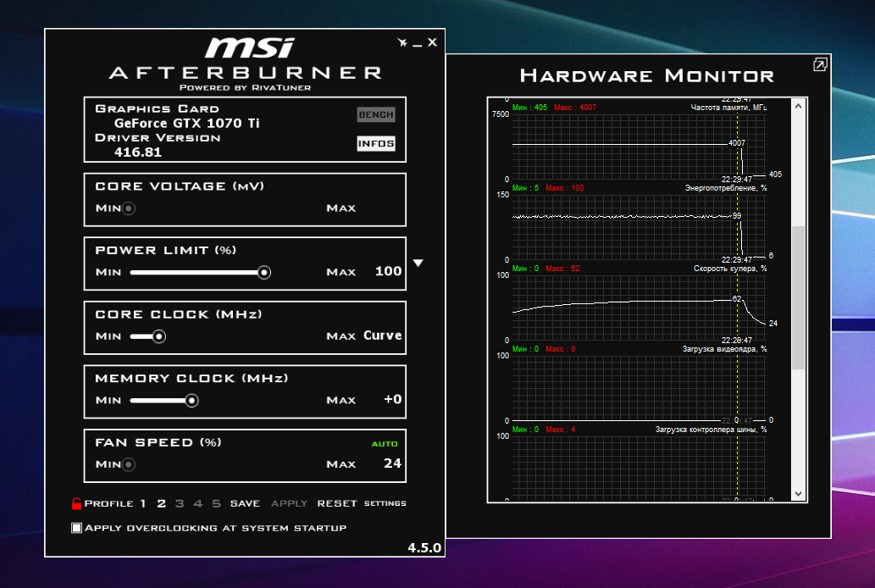This screenshot has width=875, height=588.
Task: Open Afterburner SETTINGS
Action: click(x=385, y=503)
